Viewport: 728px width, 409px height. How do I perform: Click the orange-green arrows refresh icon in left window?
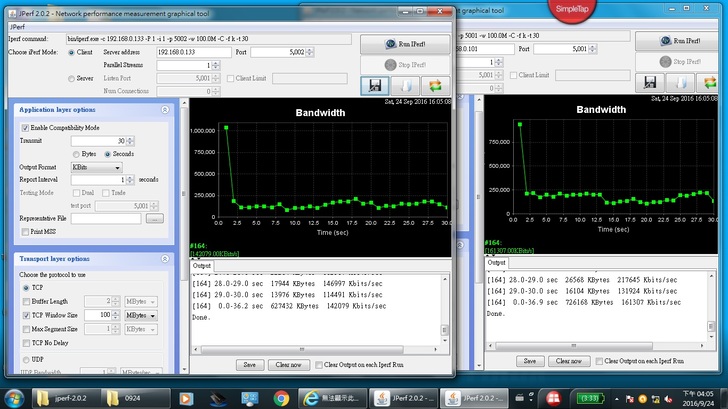click(435, 85)
